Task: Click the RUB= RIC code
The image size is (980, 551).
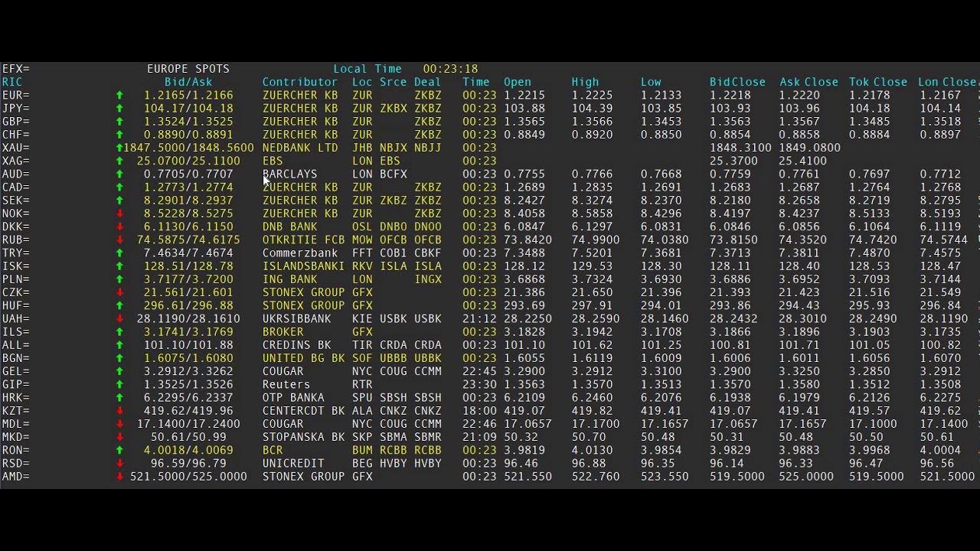Action: tap(16, 240)
